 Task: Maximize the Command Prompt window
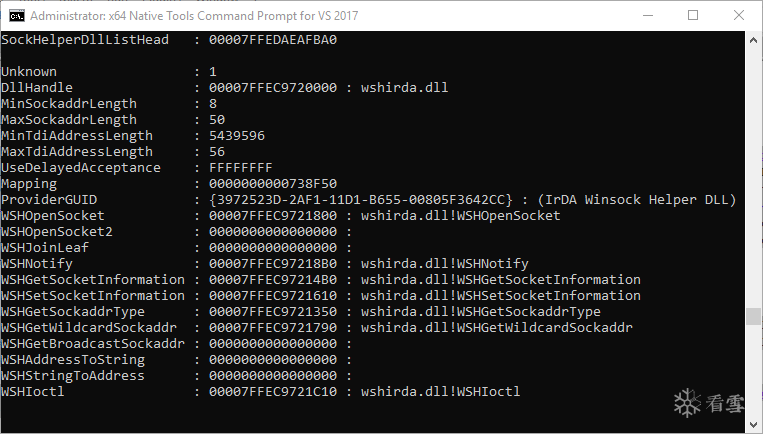[x=693, y=15]
